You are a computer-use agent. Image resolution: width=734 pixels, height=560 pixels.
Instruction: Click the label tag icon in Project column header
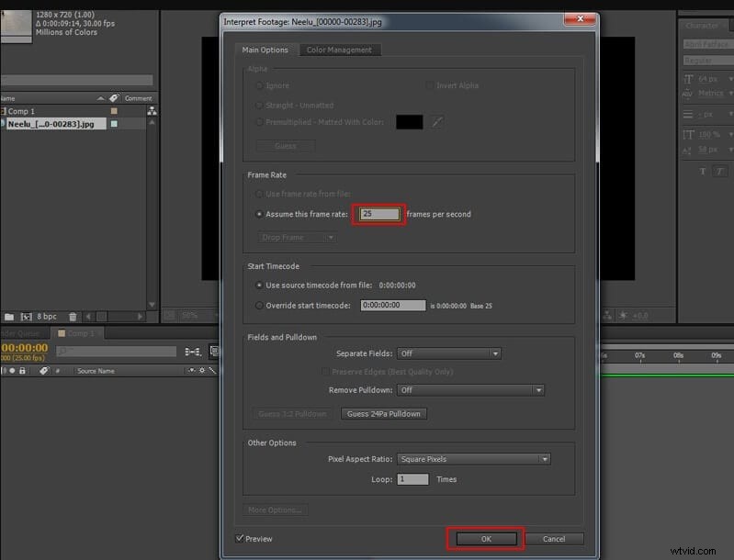114,98
